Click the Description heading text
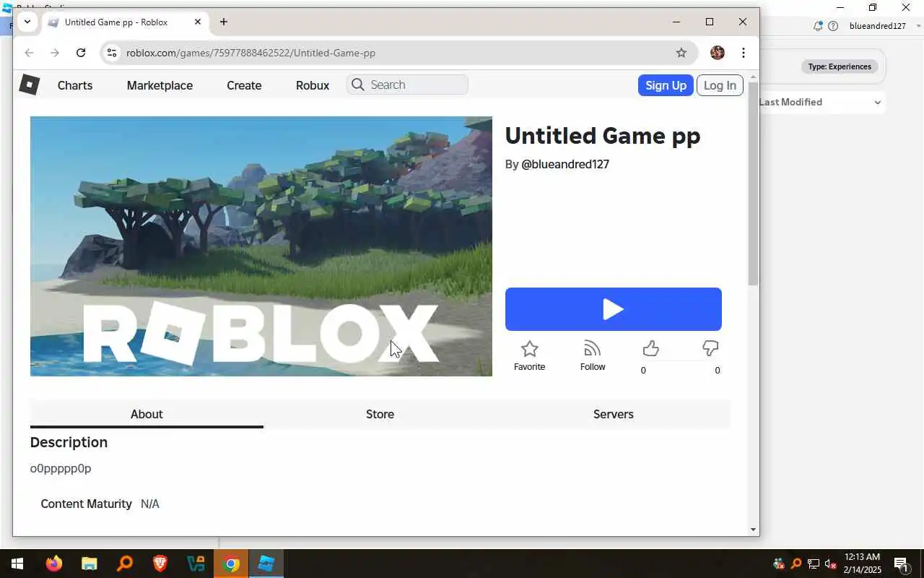This screenshot has height=578, width=924. pos(69,442)
